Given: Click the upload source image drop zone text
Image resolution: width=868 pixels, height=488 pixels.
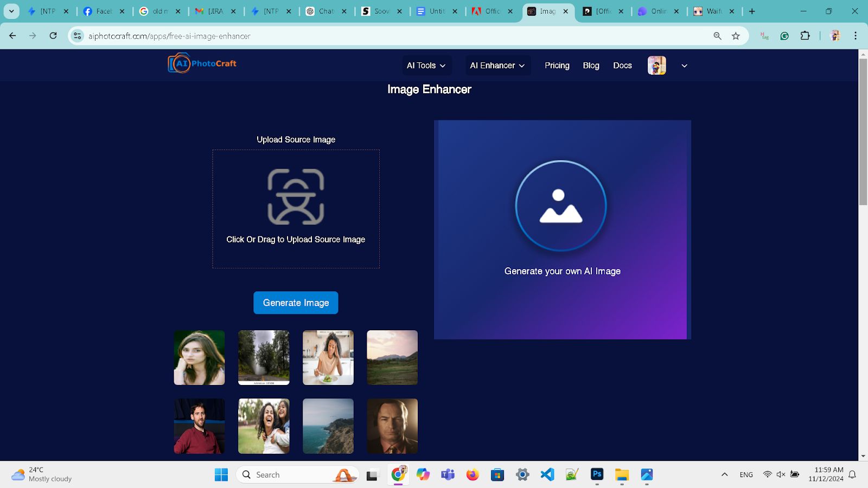Looking at the screenshot, I should pos(296,239).
